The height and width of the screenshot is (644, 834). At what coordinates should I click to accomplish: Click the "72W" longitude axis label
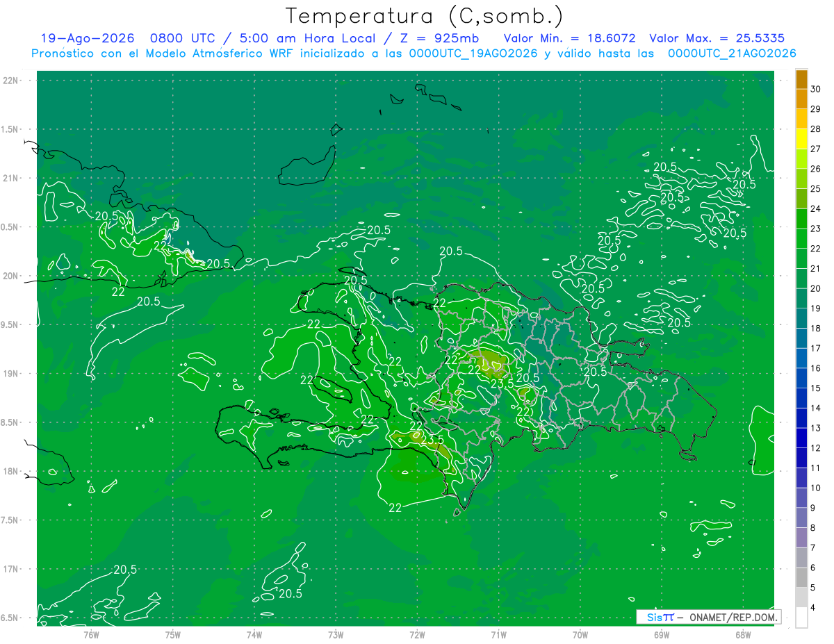pos(417,634)
